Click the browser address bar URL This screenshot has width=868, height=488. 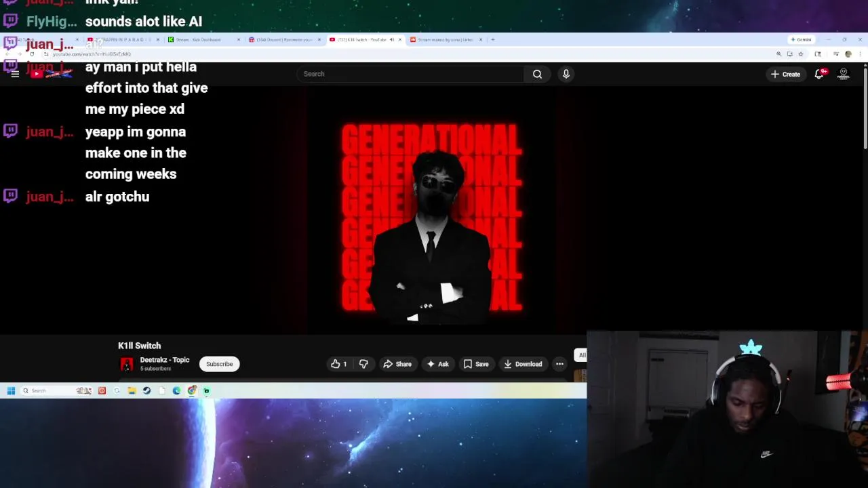(x=92, y=54)
